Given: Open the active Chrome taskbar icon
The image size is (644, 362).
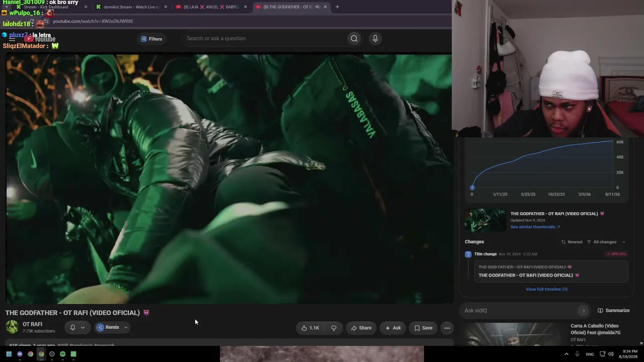Looking at the screenshot, I should [x=41, y=354].
